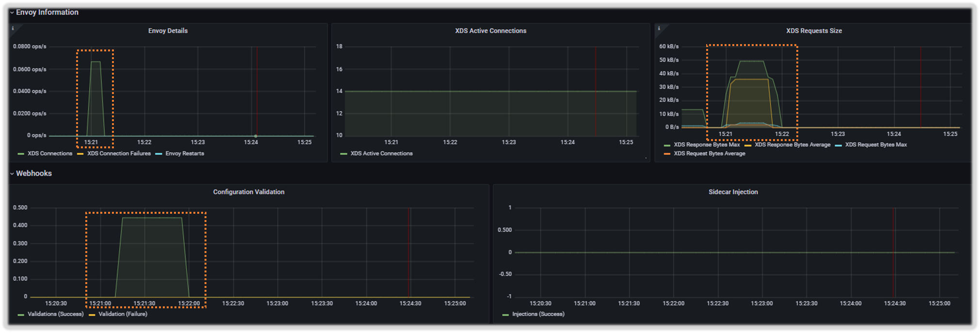Toggle the Injections (Success) legend series
The image size is (980, 333).
point(538,314)
